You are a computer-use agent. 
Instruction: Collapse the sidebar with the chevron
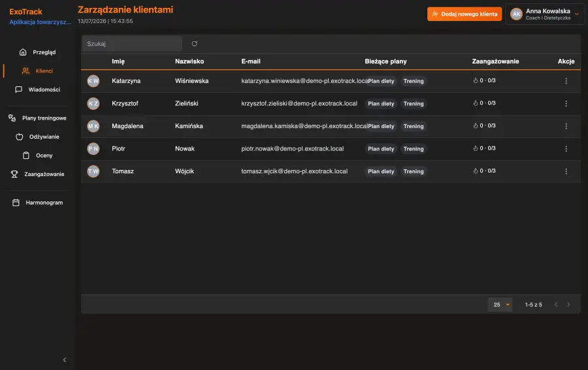[x=65, y=360]
